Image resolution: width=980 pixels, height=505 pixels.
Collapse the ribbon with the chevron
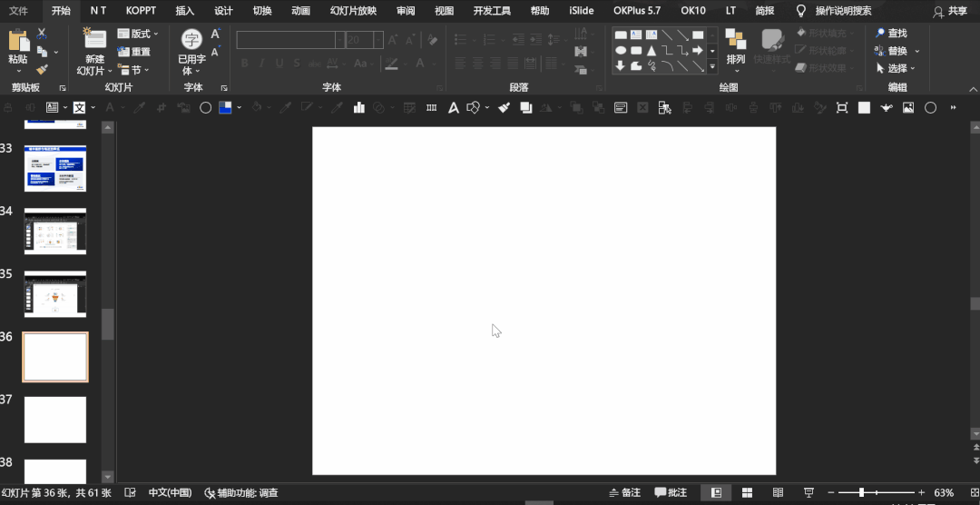coord(973,90)
